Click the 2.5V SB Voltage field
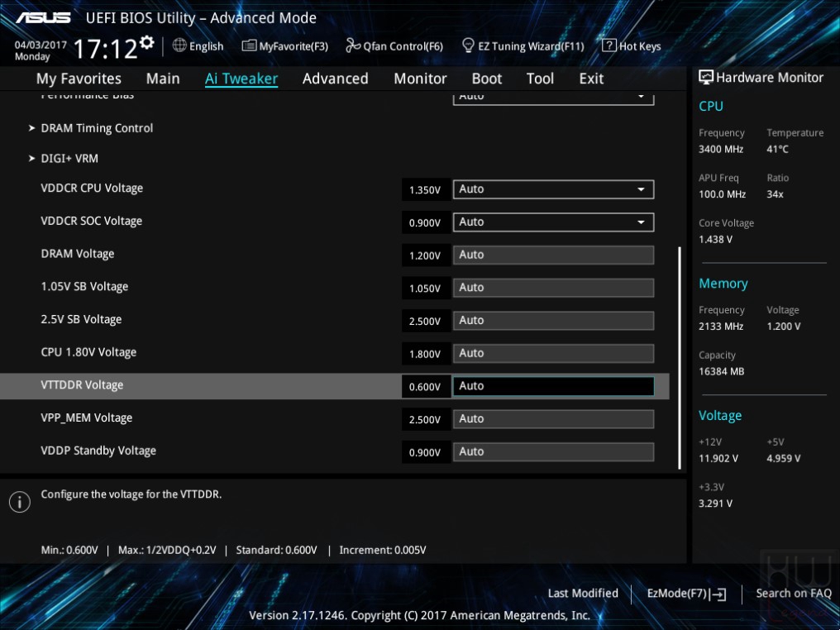The image size is (840, 630). (x=553, y=320)
